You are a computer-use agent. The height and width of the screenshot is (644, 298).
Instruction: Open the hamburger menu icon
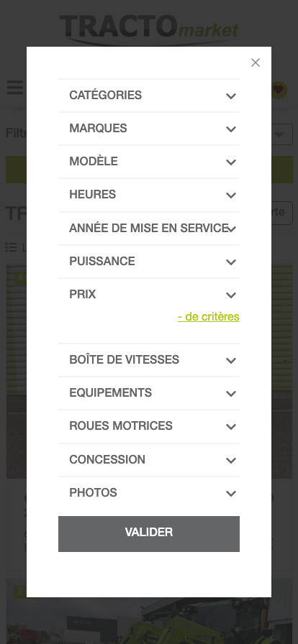coord(15,88)
